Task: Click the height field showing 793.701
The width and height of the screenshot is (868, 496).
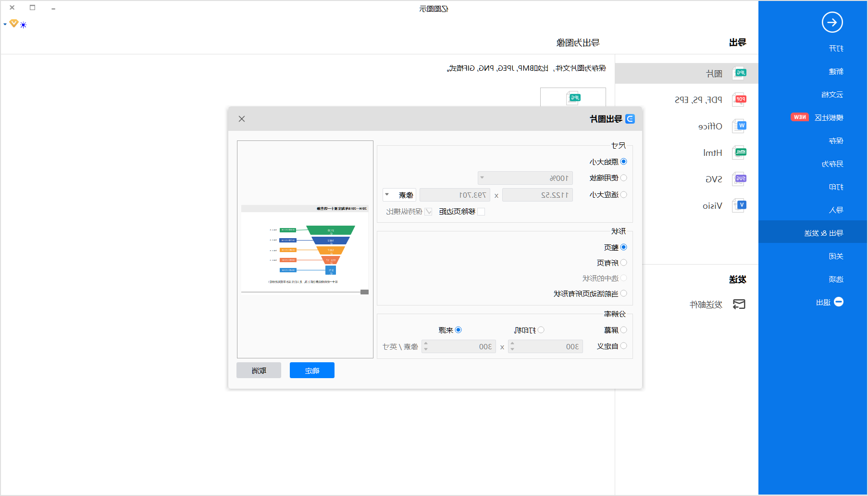Action: click(455, 195)
